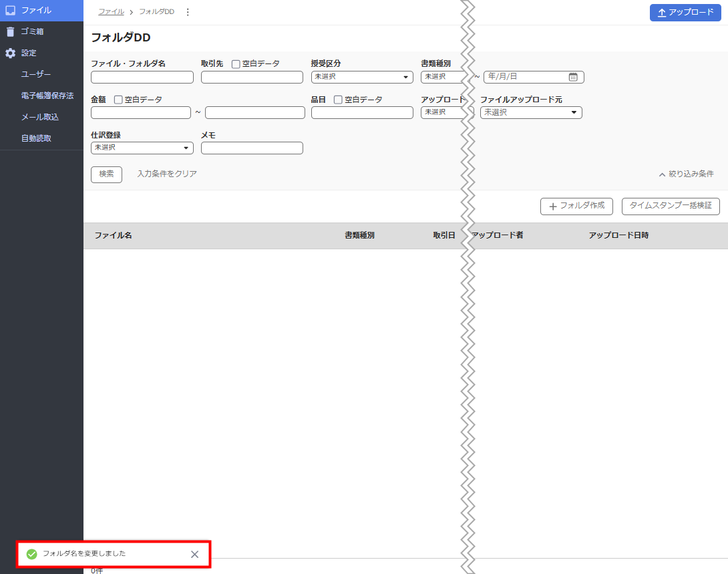The width and height of the screenshot is (728, 574).
Task: Click the 年/月/日 date input
Action: [x=534, y=77]
